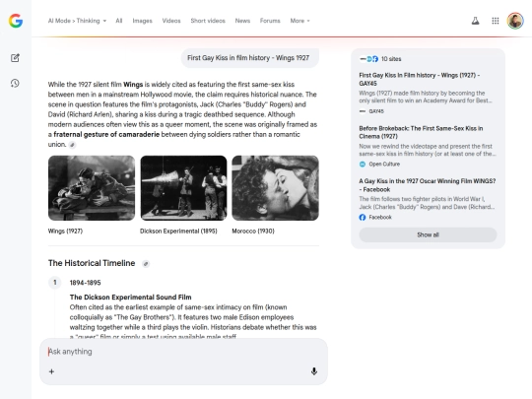Click the 'Dickson Experimental (1895)' caption
This screenshot has height=399, width=532.
click(178, 232)
